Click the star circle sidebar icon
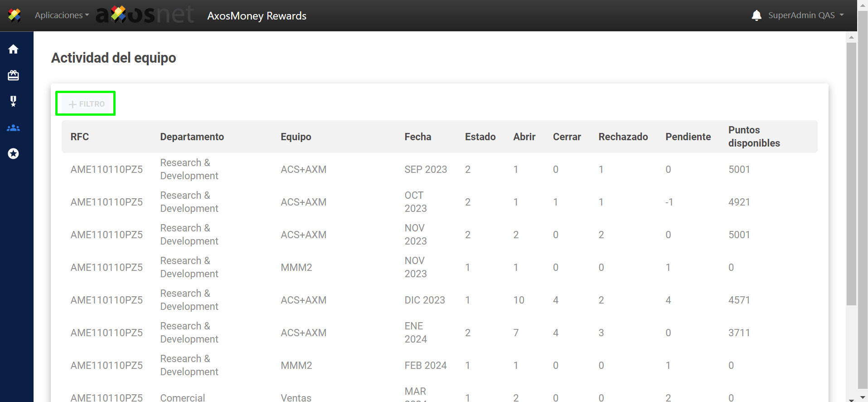868x402 pixels. [14, 154]
